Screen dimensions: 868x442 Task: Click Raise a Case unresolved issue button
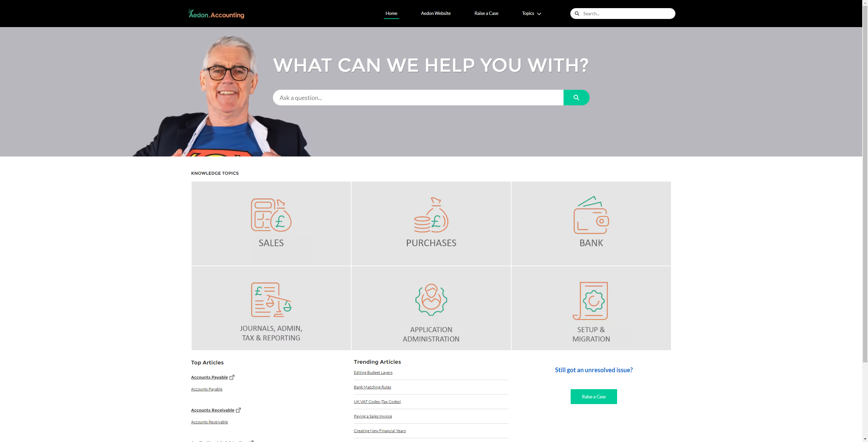594,396
